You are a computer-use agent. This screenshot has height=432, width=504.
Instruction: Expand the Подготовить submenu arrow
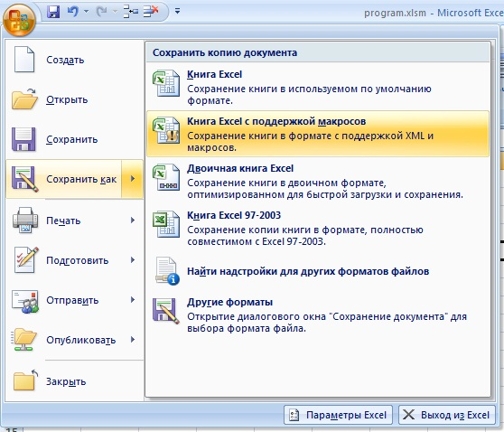coord(133,260)
